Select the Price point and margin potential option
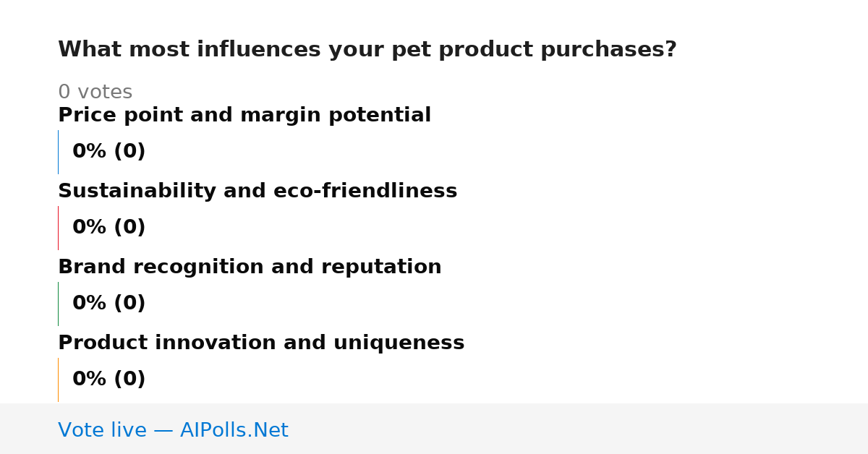 tap(244, 116)
